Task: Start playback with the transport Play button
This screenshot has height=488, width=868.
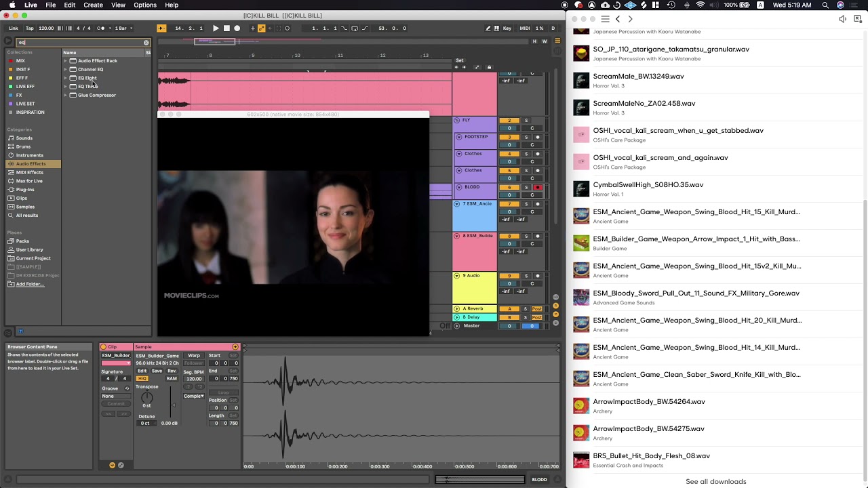Action: pos(216,28)
